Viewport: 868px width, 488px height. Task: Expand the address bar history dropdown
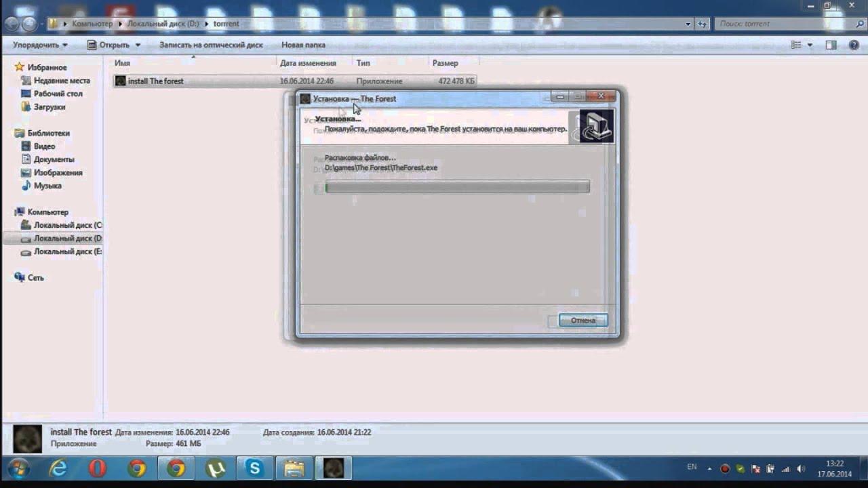point(688,24)
